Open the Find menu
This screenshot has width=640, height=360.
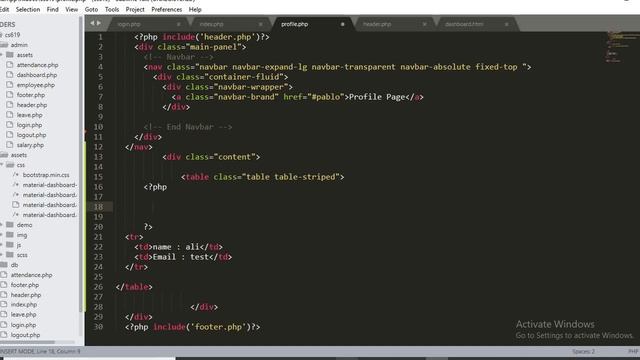[52, 9]
